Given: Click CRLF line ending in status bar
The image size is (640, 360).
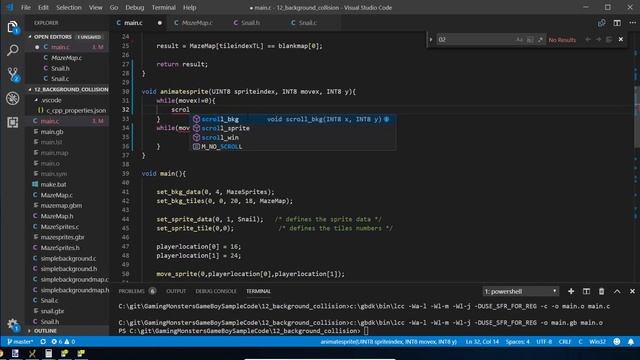Looking at the screenshot, I should click(565, 342).
